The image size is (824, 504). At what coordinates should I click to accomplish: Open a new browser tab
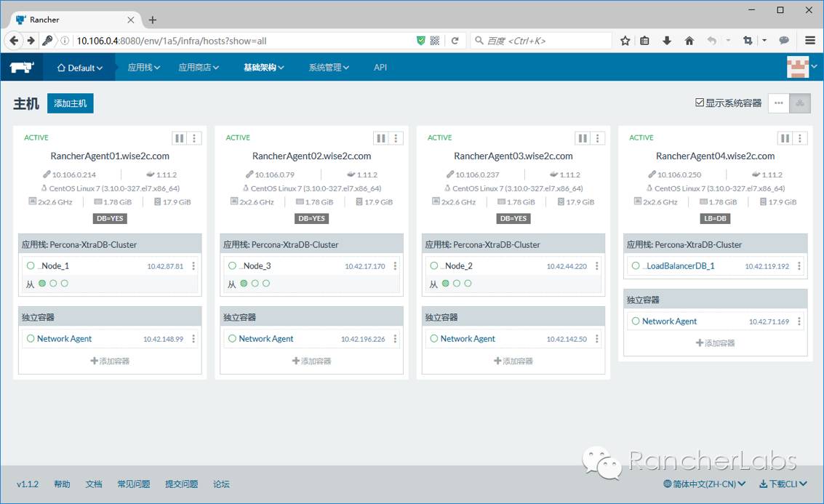pos(153,20)
